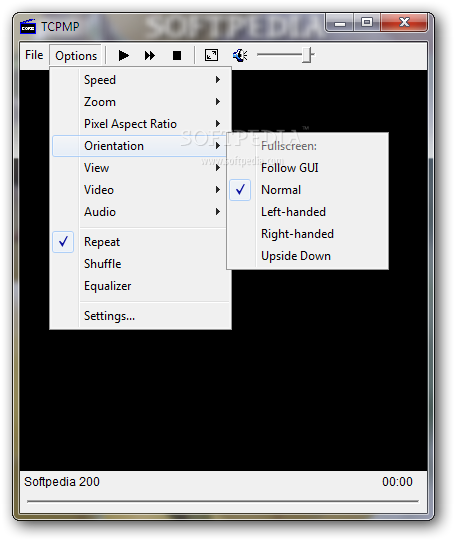Click the volume slider handle
455x541 pixels.
(307, 55)
